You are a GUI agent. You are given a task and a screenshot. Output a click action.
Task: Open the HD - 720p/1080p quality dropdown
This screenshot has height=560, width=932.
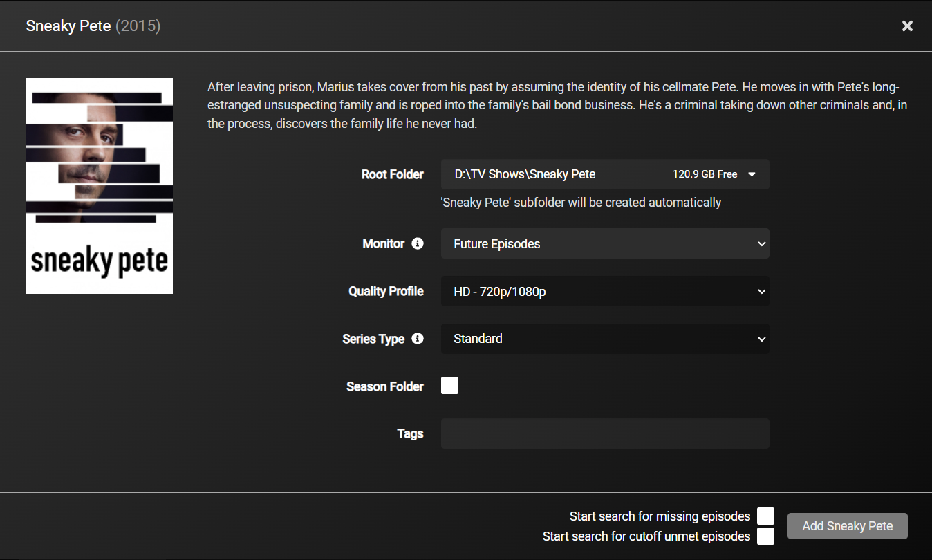point(605,292)
